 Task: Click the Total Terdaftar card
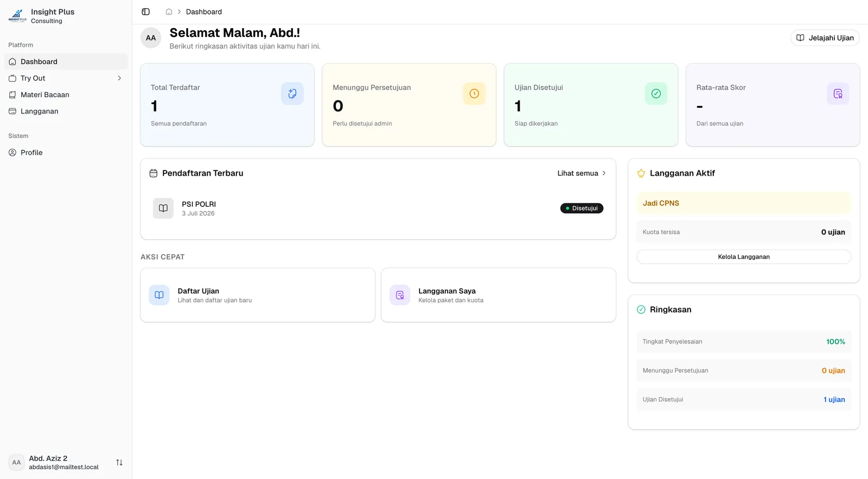(x=227, y=105)
